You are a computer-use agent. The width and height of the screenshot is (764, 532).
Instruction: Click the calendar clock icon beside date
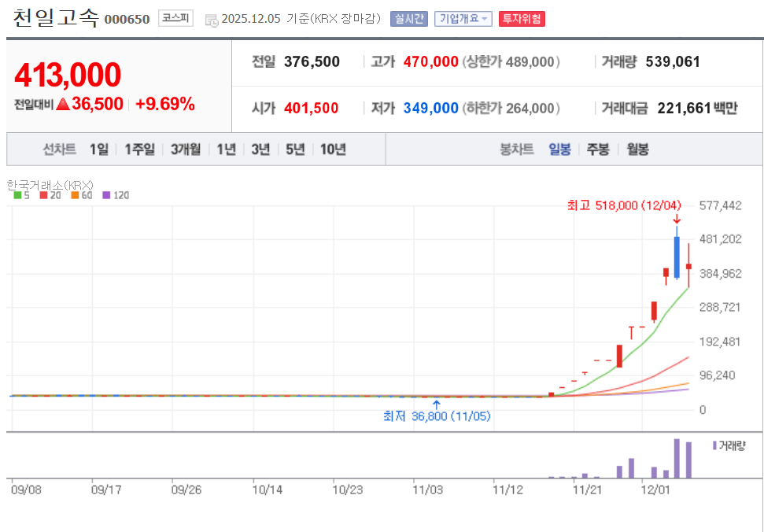tap(212, 20)
